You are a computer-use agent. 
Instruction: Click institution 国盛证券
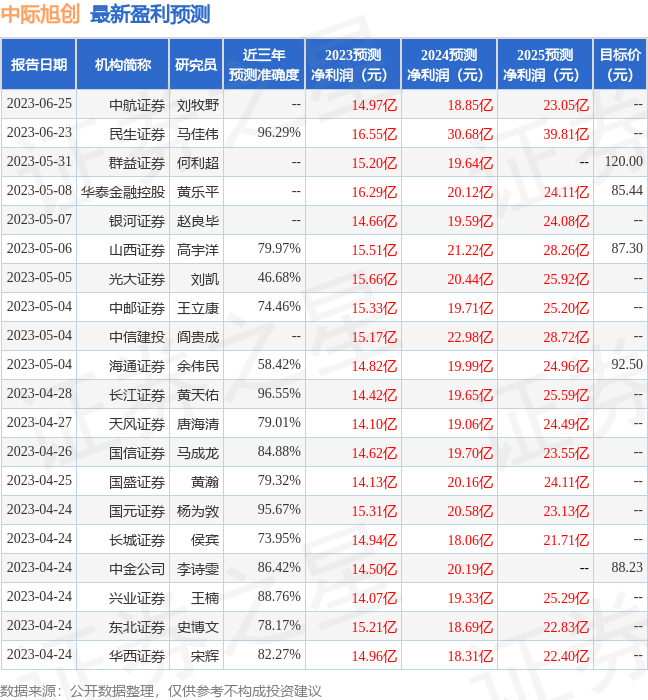pyautogui.click(x=137, y=483)
